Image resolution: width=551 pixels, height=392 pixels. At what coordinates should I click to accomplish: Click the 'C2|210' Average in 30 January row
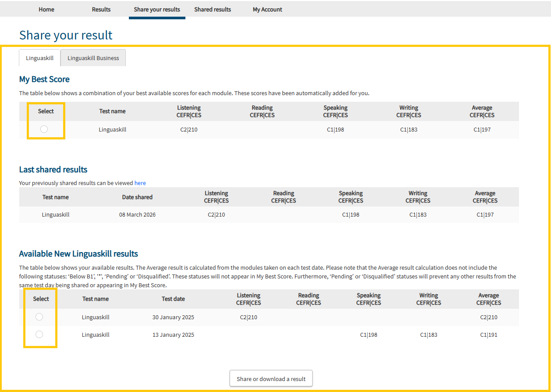pyautogui.click(x=489, y=317)
